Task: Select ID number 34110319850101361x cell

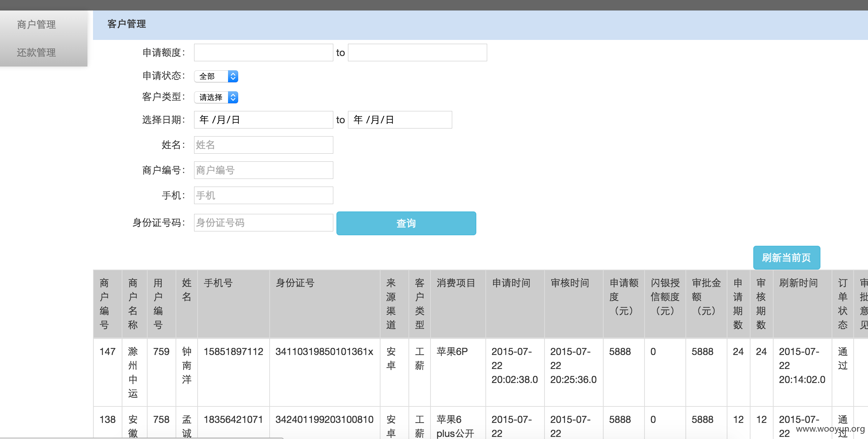Action: 325,372
